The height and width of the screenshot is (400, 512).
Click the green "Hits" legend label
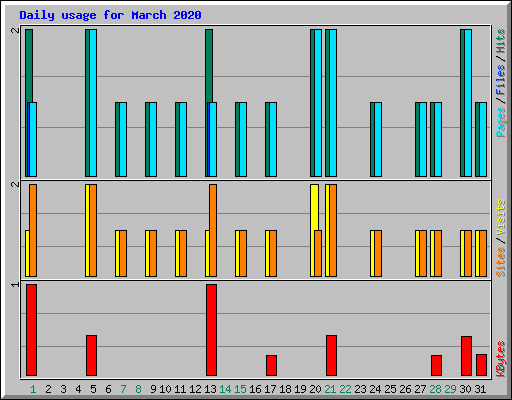pyautogui.click(x=501, y=41)
